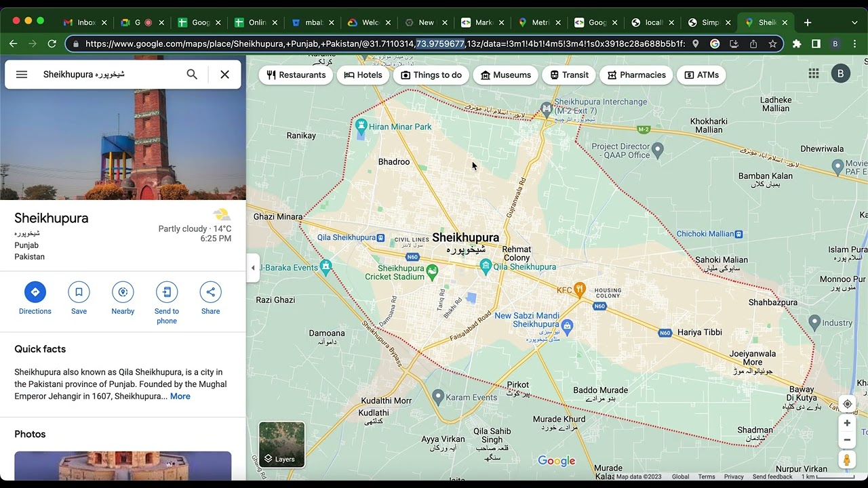868x488 pixels.
Task: Switch to the Welc browser tab
Action: (x=370, y=22)
